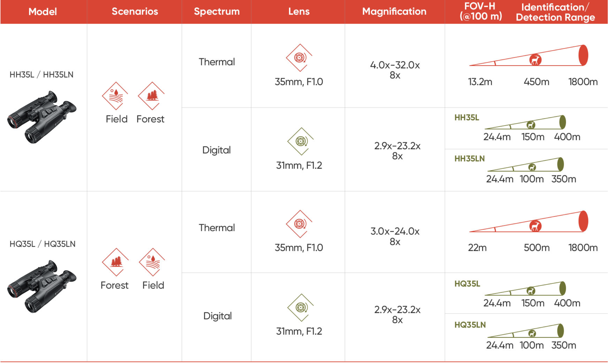Click the red thermal lens icon for HQ35L

click(299, 224)
